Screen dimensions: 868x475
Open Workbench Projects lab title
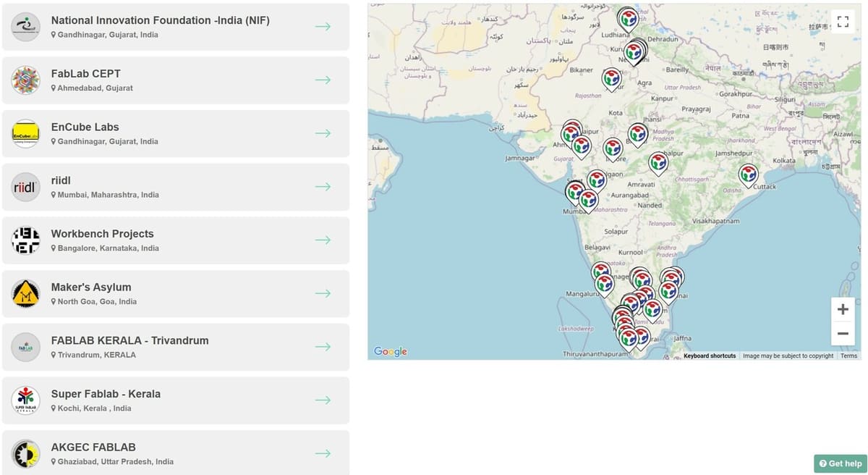click(102, 234)
